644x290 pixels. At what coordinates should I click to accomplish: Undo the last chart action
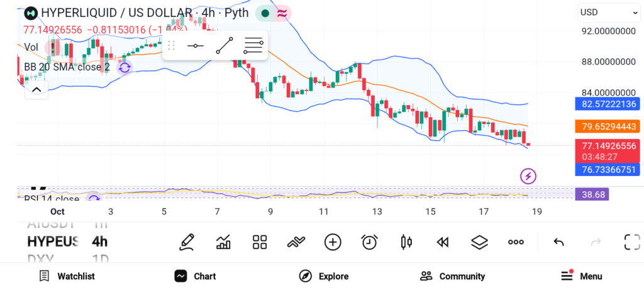point(558,242)
